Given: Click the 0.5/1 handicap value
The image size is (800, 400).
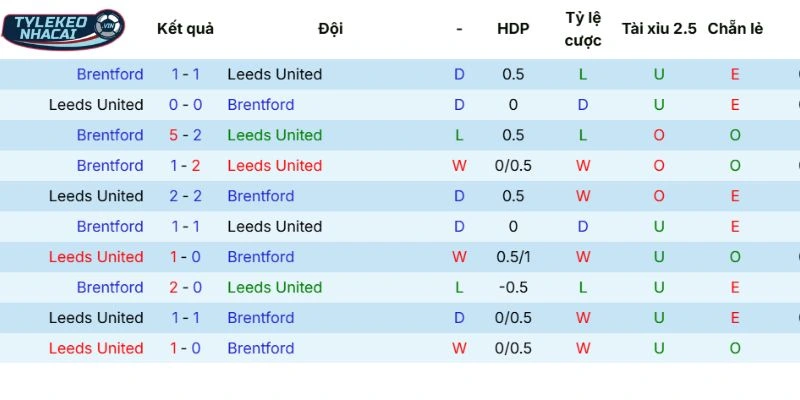Looking at the screenshot, I should click(x=513, y=257).
